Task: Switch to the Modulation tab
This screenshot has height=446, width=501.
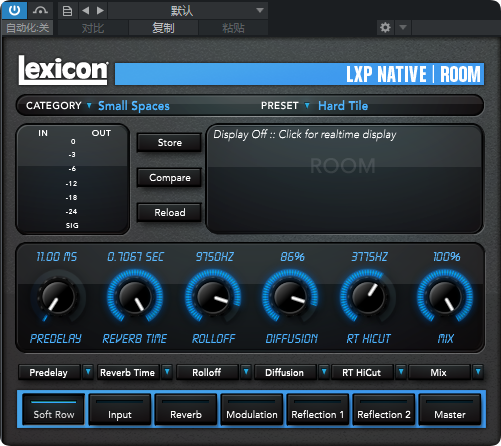Action: point(252,409)
